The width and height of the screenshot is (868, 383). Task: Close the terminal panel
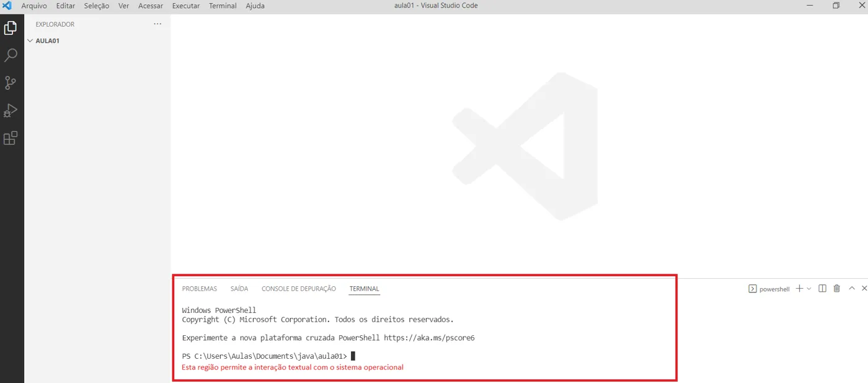(x=864, y=288)
